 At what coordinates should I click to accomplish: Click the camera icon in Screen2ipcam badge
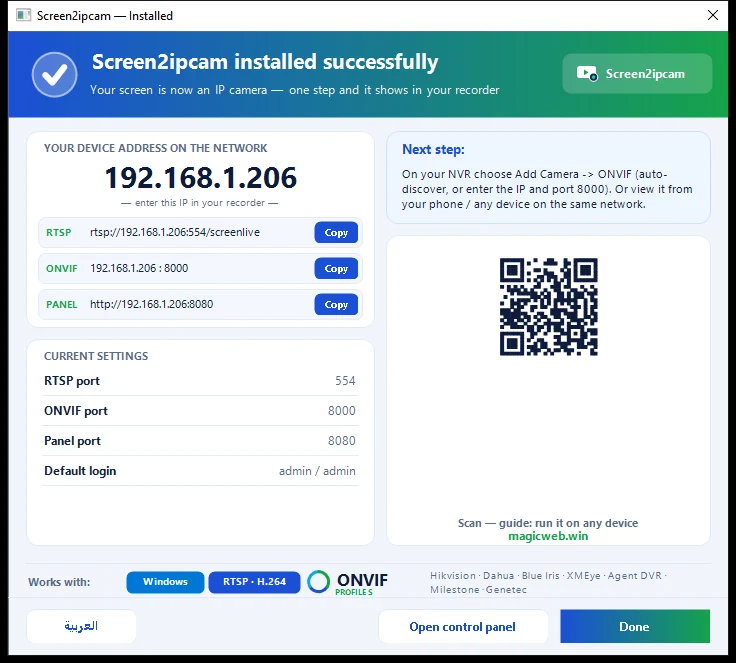[587, 74]
